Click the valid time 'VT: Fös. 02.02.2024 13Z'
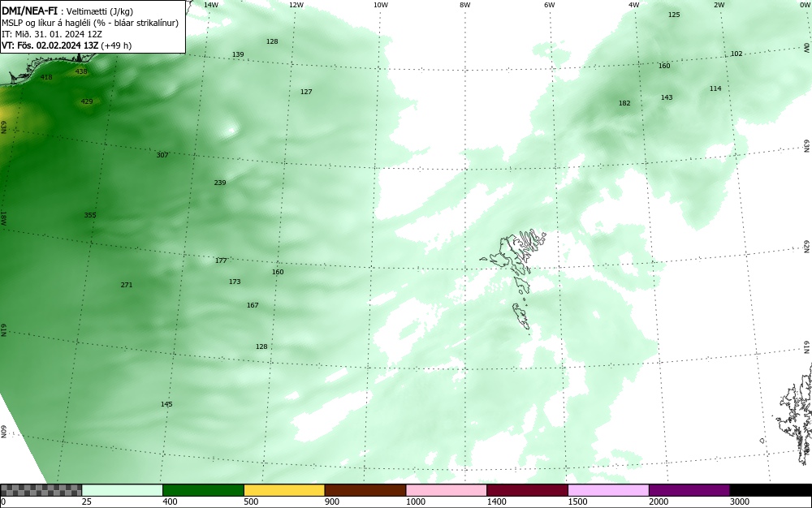Image resolution: width=812 pixels, height=508 pixels. tap(50, 45)
